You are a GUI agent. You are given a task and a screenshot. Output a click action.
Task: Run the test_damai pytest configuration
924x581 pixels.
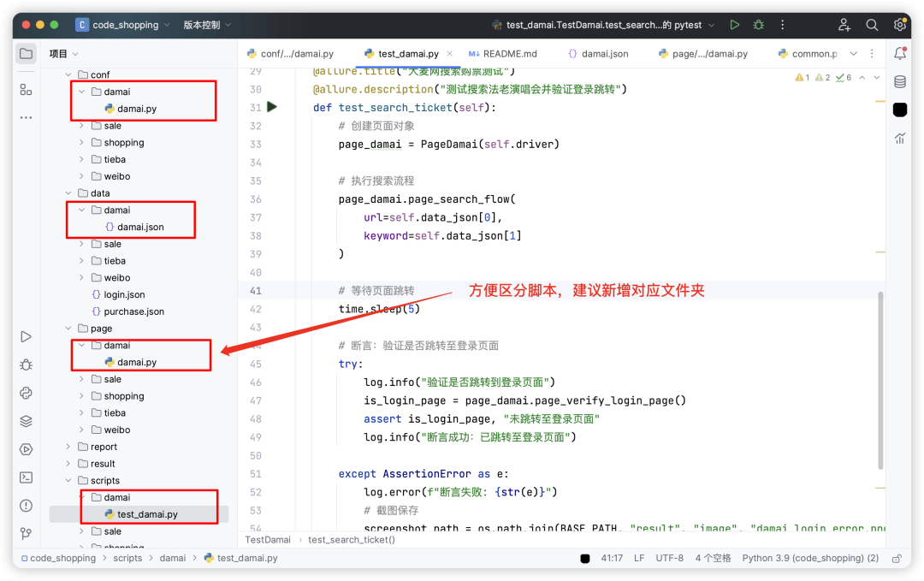tap(734, 25)
